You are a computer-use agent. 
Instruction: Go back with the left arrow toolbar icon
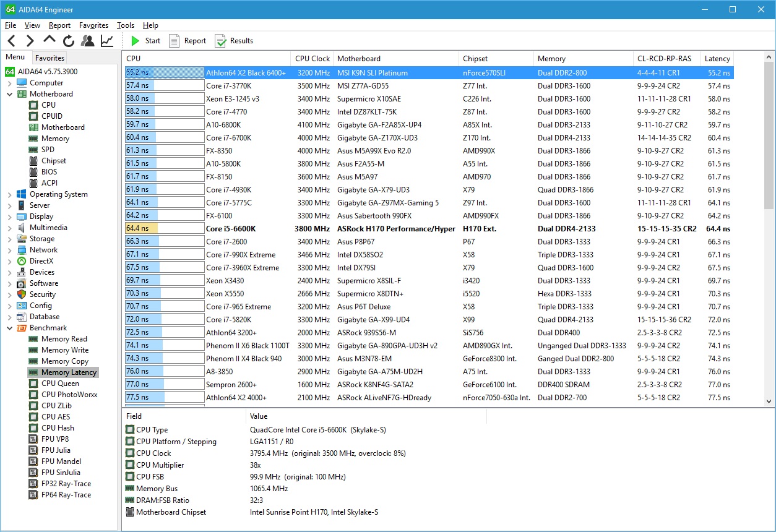tap(11, 41)
